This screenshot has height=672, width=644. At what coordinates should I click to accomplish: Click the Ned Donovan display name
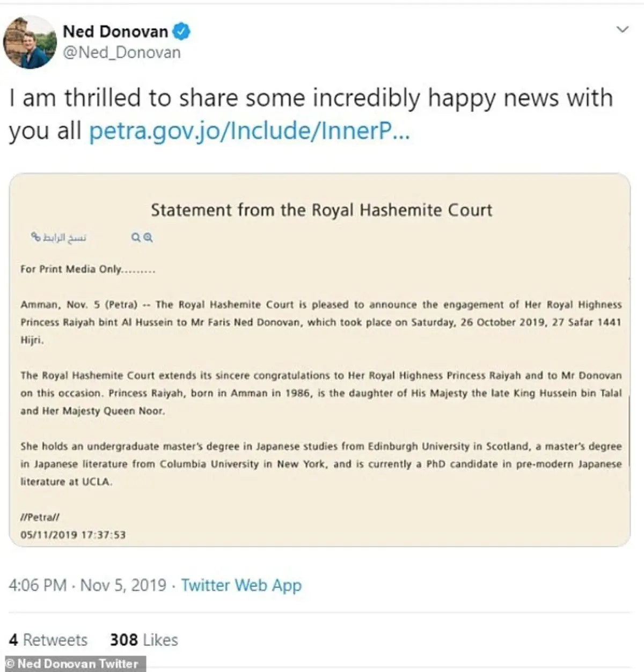tap(115, 32)
